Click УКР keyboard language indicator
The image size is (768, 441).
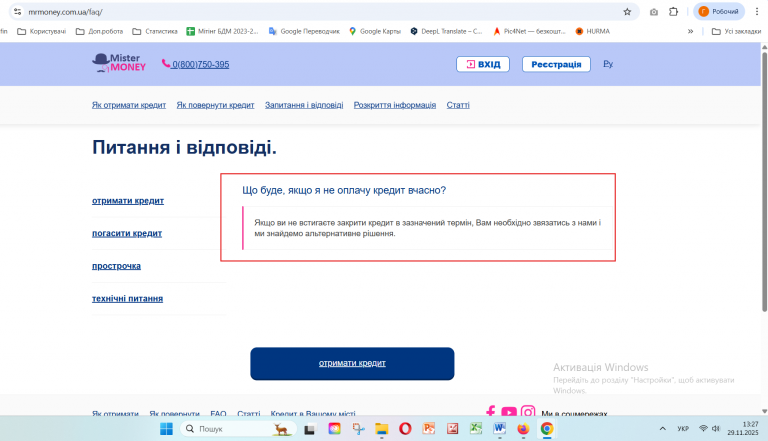pyautogui.click(x=683, y=429)
